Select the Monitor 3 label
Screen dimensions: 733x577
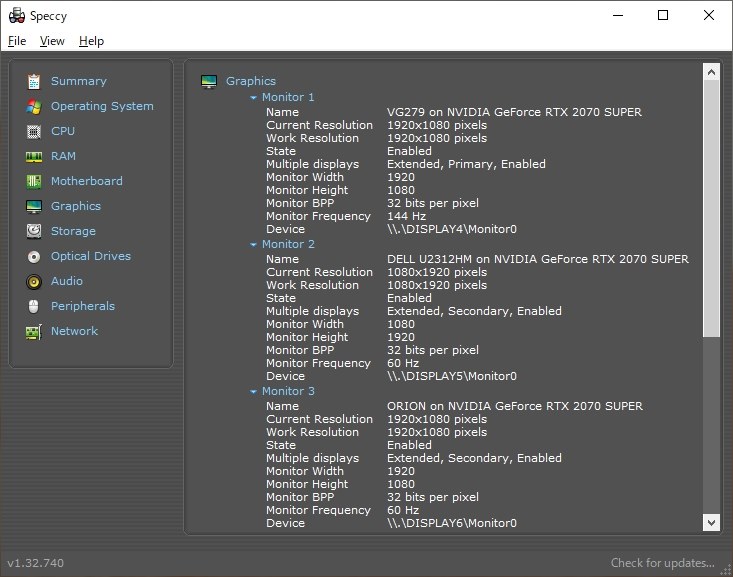click(x=288, y=391)
